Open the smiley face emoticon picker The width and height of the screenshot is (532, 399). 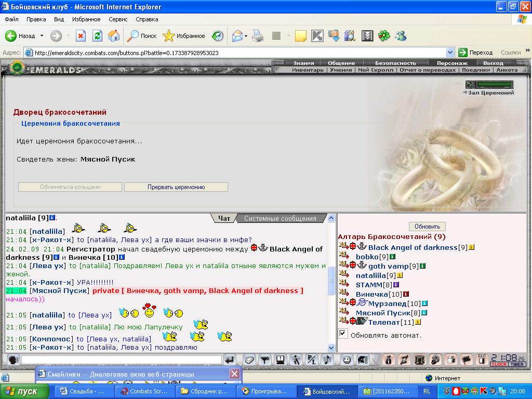pyautogui.click(x=347, y=360)
